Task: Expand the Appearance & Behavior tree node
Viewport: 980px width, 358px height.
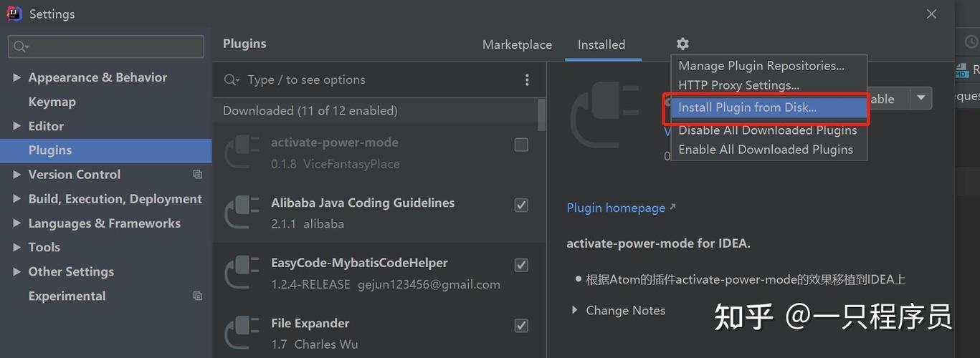Action: (x=16, y=77)
